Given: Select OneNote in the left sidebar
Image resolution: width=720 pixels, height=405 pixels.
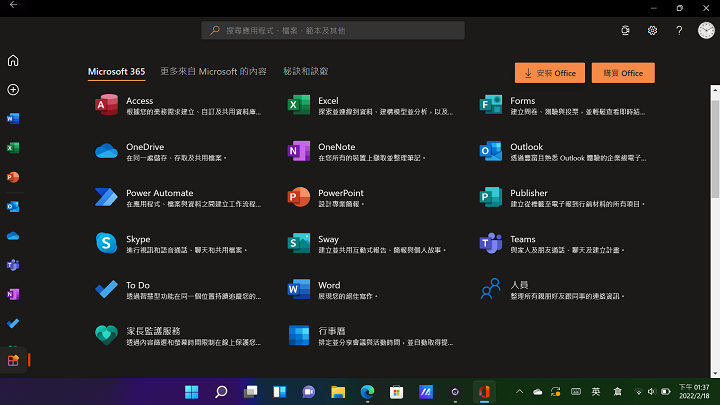Looking at the screenshot, I should pos(13,294).
